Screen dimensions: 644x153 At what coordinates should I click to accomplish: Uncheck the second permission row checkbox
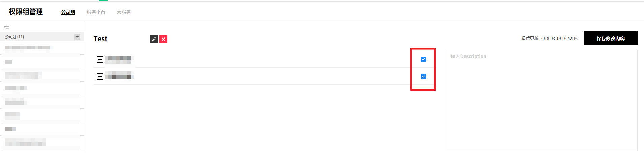(423, 77)
